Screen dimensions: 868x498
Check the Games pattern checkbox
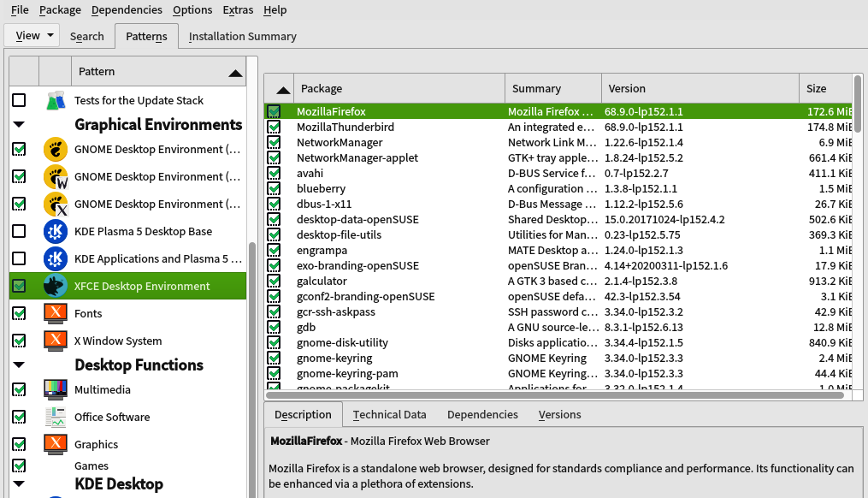(18, 465)
